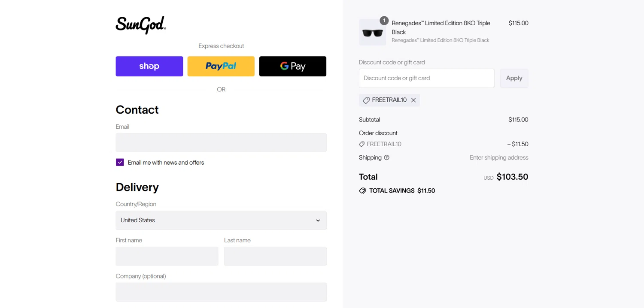This screenshot has height=308, width=644.
Task: Click the 'Order discount' label
Action: point(378,133)
